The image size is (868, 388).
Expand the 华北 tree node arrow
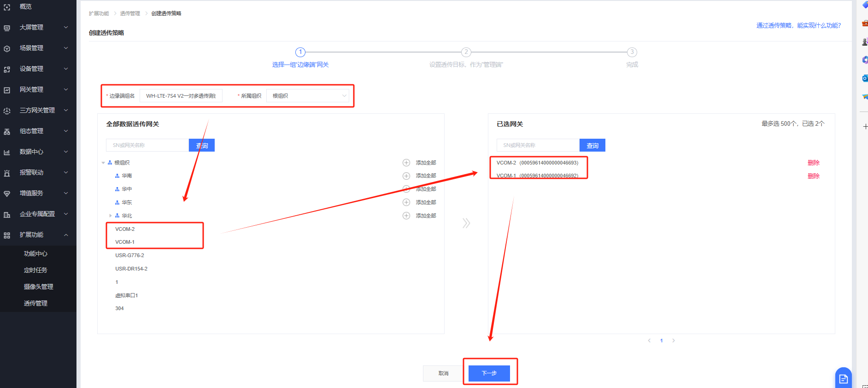pos(111,216)
